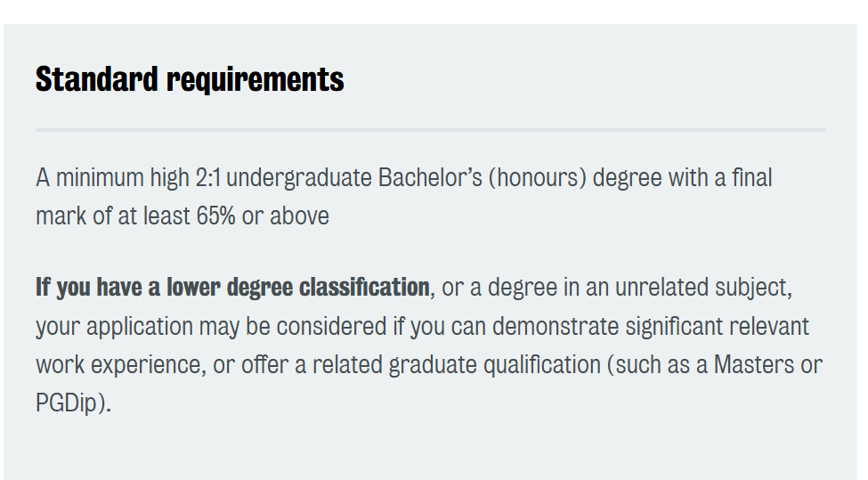Image resolution: width=868 pixels, height=480 pixels.
Task: Click the phrase 'graduate qualification'
Action: [494, 365]
